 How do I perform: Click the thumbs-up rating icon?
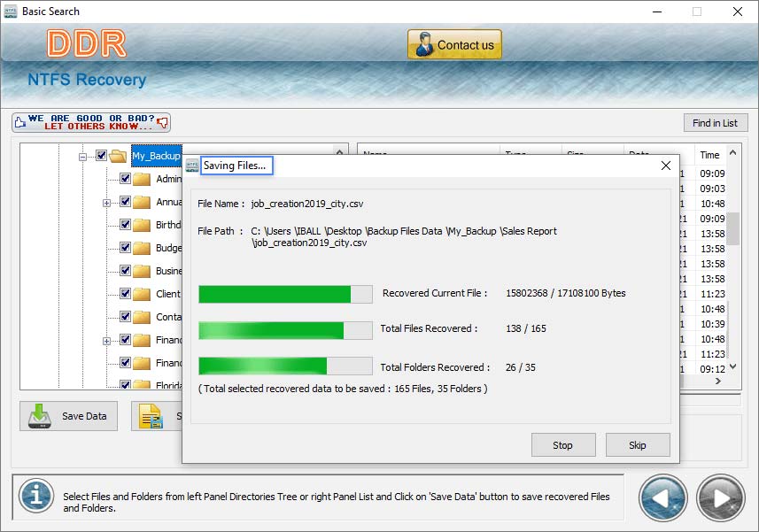tap(19, 122)
